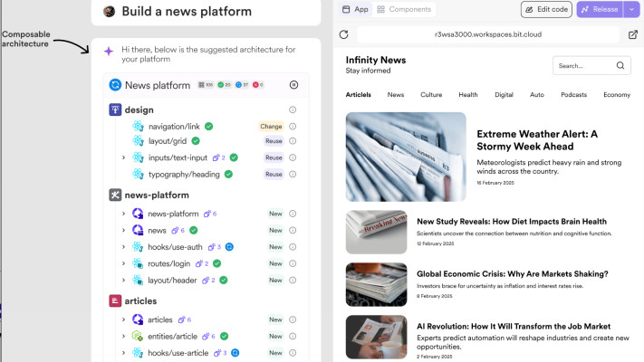
Task: Expand the entities/article row
Action: click(123, 336)
